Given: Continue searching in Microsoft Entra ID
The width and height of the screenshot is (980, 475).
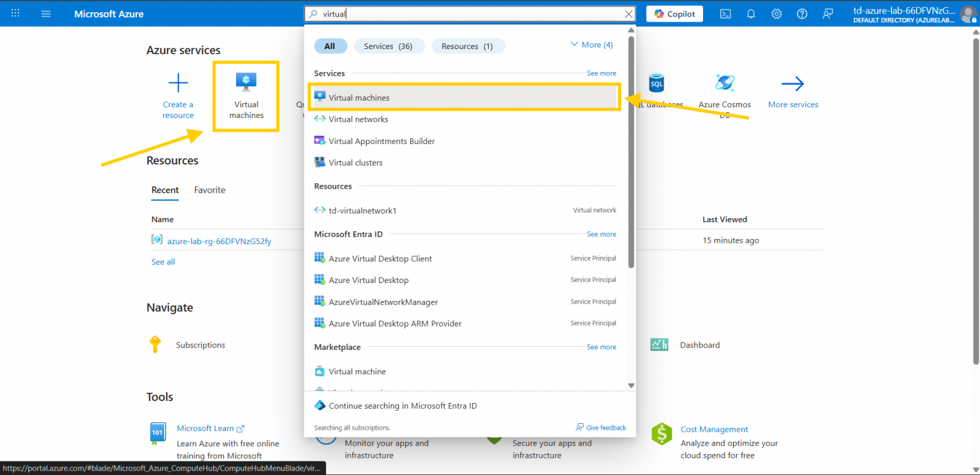Looking at the screenshot, I should pyautogui.click(x=403, y=406).
